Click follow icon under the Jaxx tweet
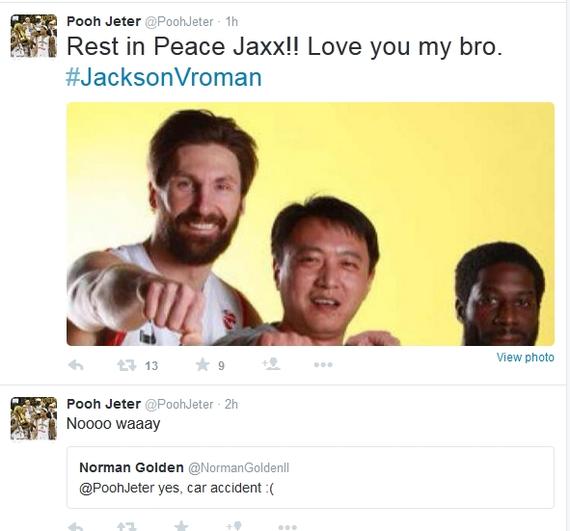Viewport: 570px width, 531px height. tap(271, 364)
